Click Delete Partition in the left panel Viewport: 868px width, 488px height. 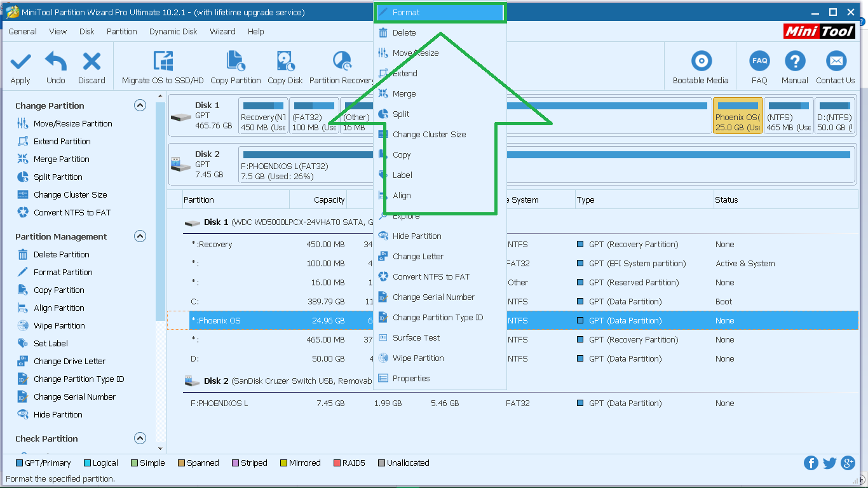61,255
